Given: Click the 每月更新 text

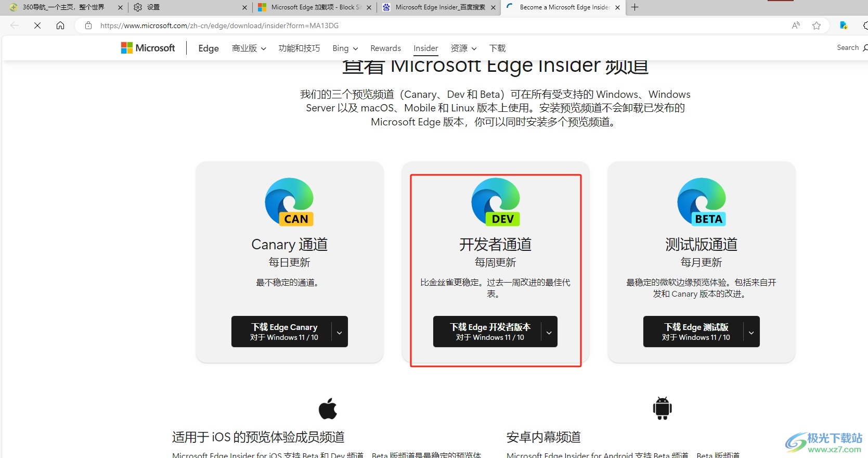Looking at the screenshot, I should click(702, 262).
